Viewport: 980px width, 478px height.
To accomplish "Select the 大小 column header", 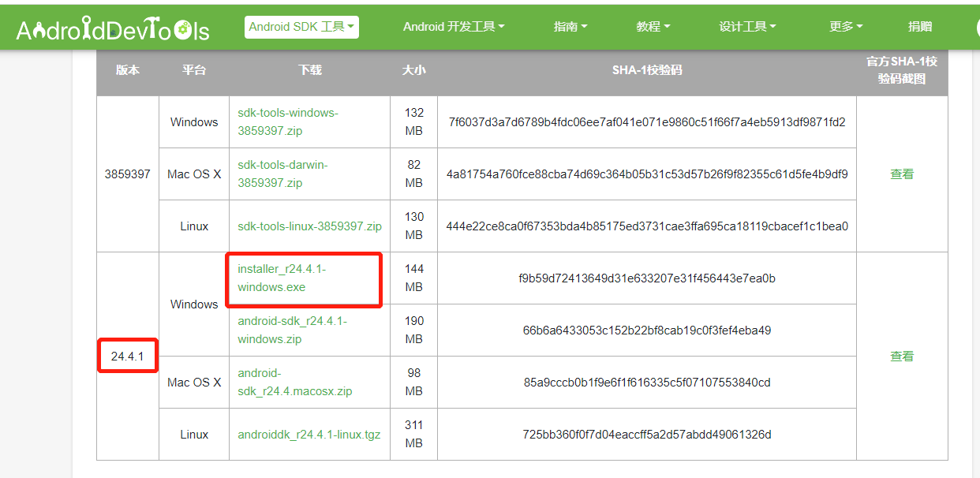I will coord(413,70).
